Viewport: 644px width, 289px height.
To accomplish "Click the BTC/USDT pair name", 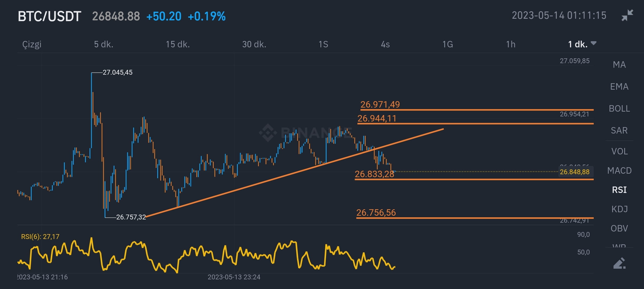I will pyautogui.click(x=49, y=16).
